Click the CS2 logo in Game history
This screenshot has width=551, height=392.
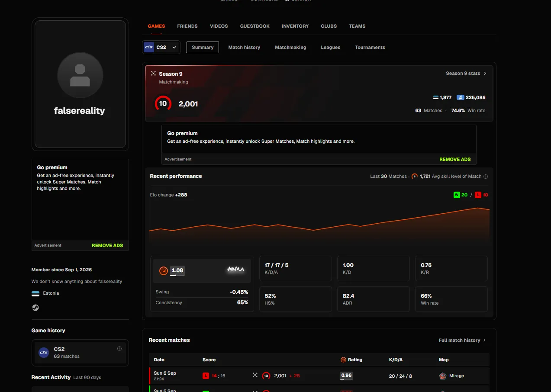(x=44, y=353)
